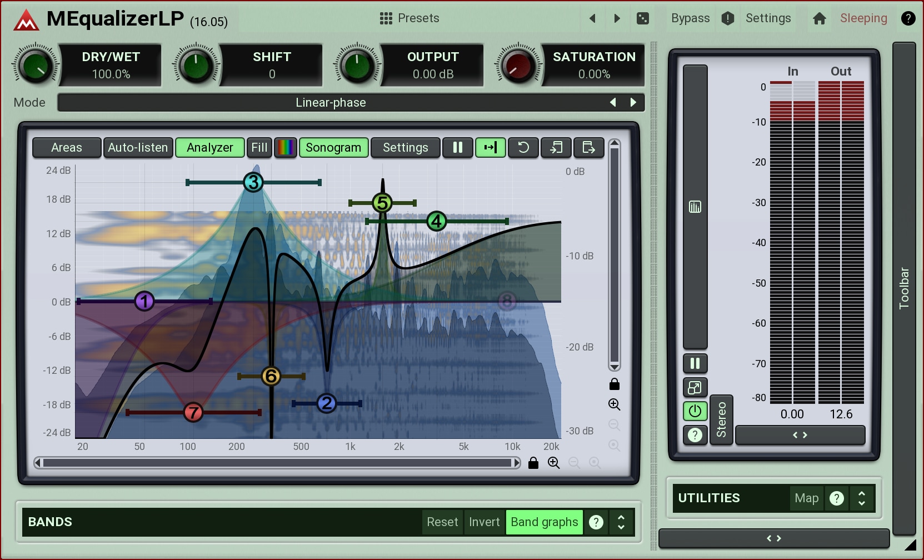
Task: Click the DRY/WET value field
Action: (111, 74)
